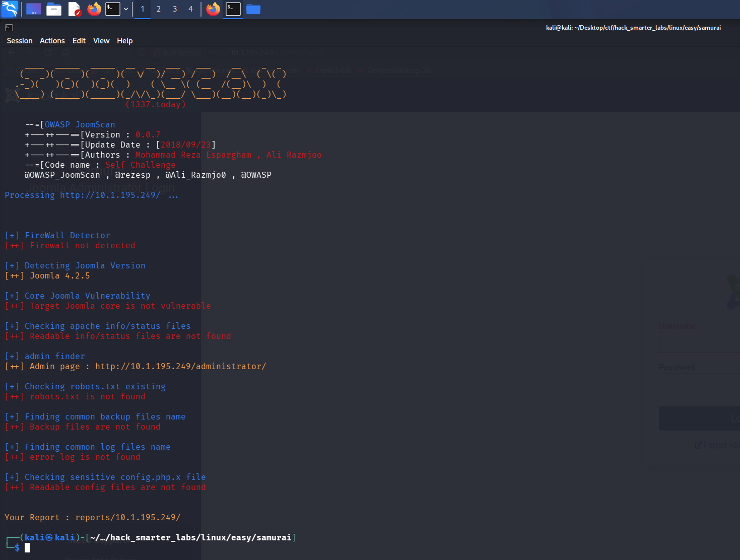
Task: Open the Session menu
Action: [x=20, y=41]
